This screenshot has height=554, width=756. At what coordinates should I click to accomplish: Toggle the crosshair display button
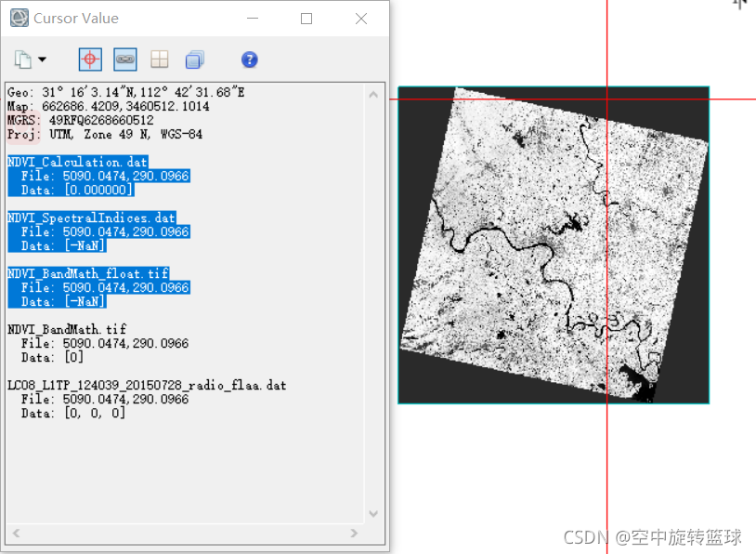tap(90, 59)
